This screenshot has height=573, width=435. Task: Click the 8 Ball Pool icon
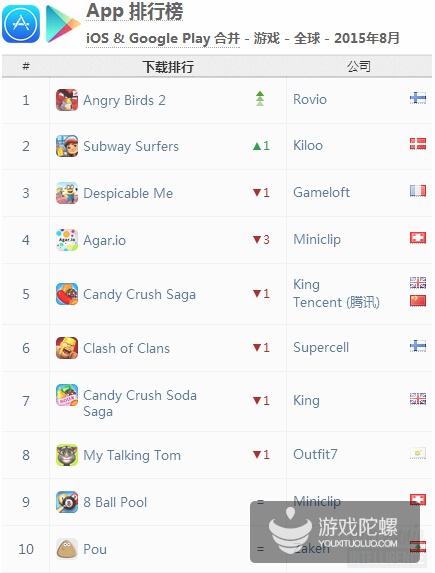pos(67,502)
